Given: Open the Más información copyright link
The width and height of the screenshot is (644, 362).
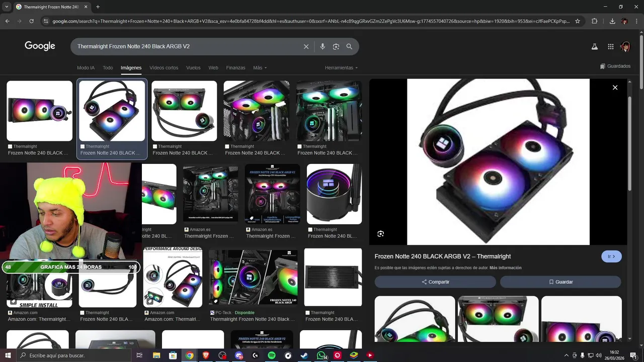Looking at the screenshot, I should 505,268.
